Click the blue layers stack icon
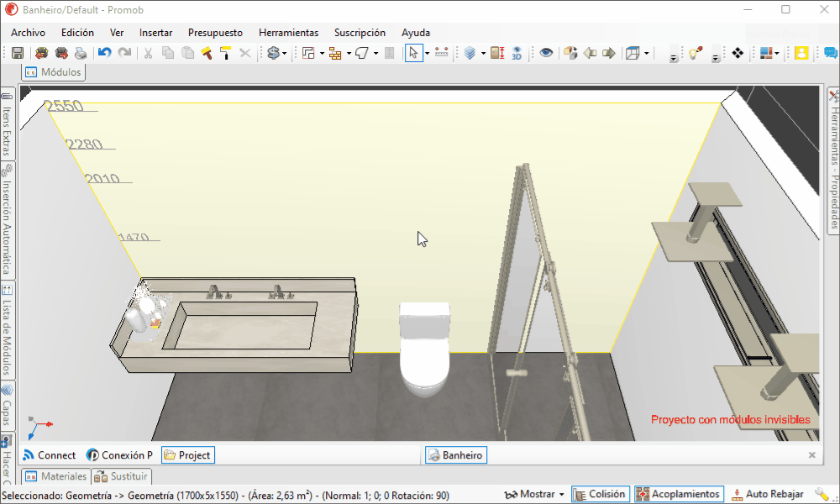 470,53
